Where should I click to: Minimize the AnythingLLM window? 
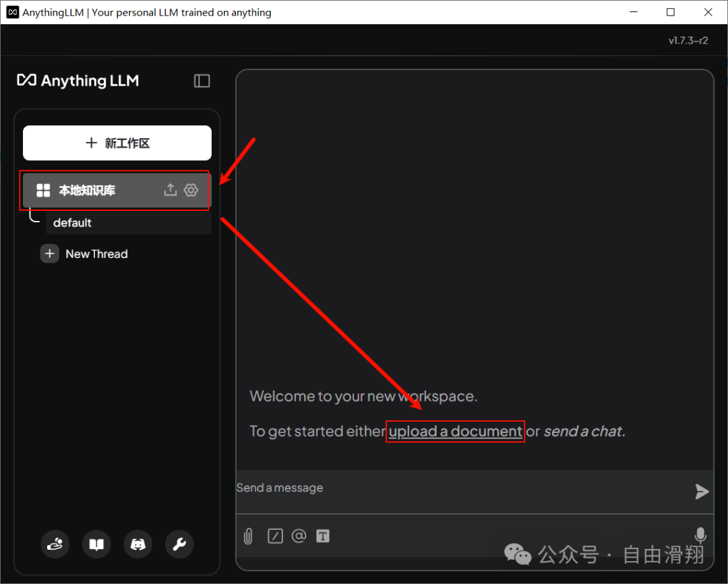(x=634, y=13)
